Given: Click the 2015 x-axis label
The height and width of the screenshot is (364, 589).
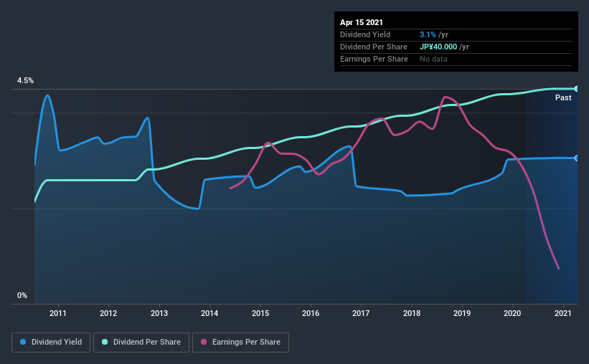Looking at the screenshot, I should click(x=260, y=313).
